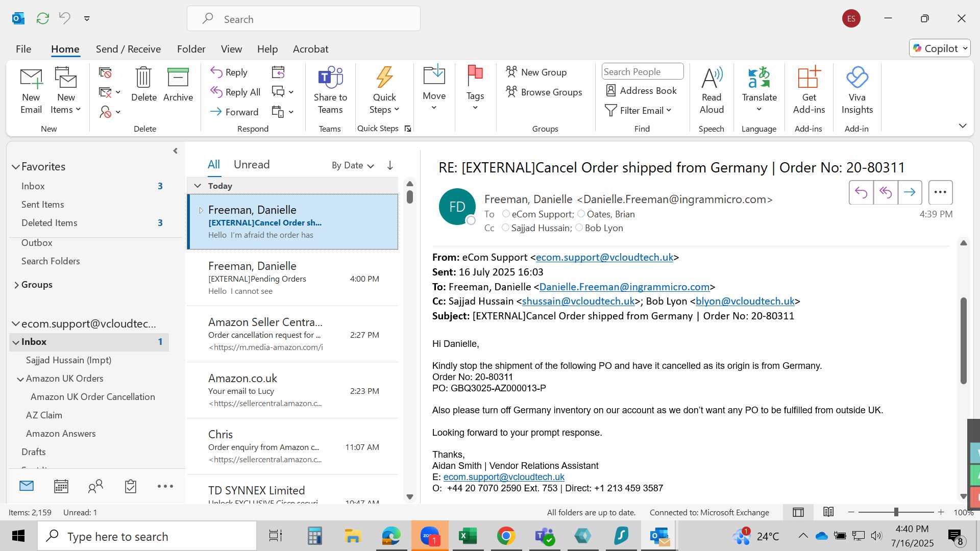This screenshot has width=980, height=551.
Task: Open Customize Quick Access Toolbar dropdown
Action: [87, 18]
